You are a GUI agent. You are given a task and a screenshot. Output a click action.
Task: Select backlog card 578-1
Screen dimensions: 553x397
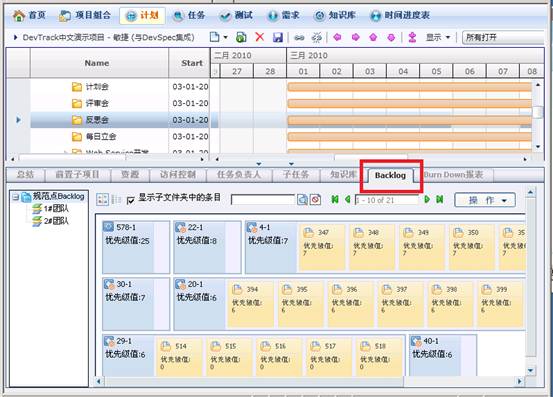point(136,247)
